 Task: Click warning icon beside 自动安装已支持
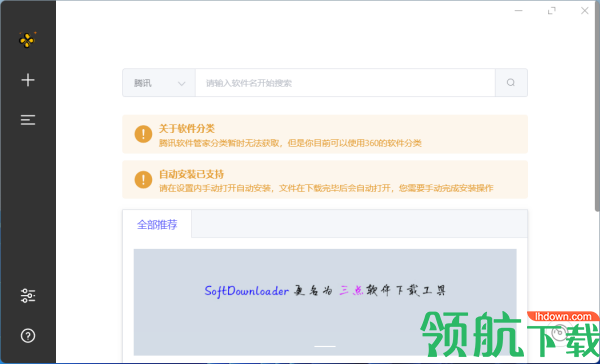143,180
